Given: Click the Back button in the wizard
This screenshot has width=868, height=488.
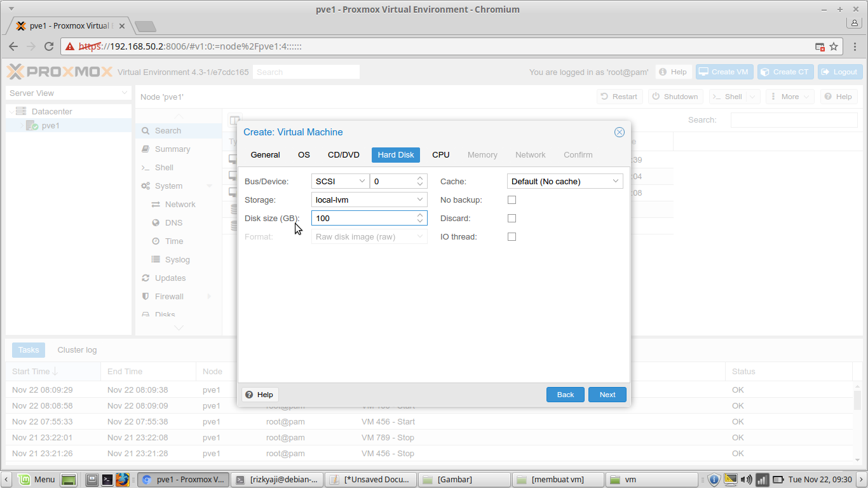Looking at the screenshot, I should 566,395.
